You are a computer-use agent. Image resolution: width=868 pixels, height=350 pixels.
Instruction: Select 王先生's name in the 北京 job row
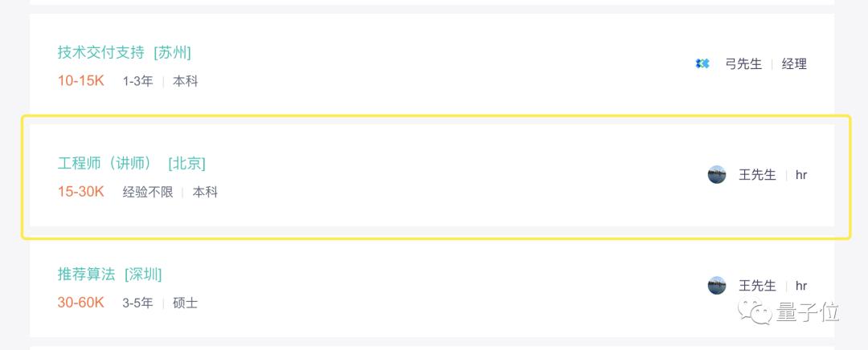757,174
